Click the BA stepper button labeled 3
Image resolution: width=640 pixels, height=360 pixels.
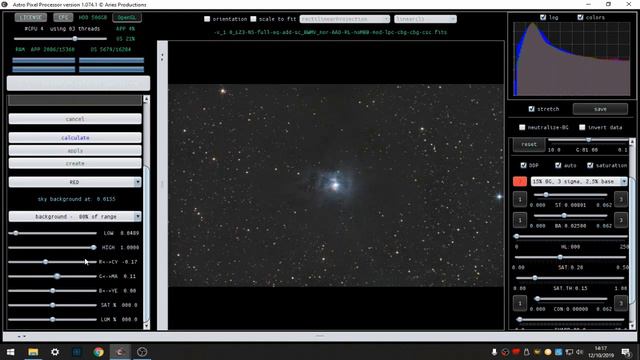coord(621,220)
